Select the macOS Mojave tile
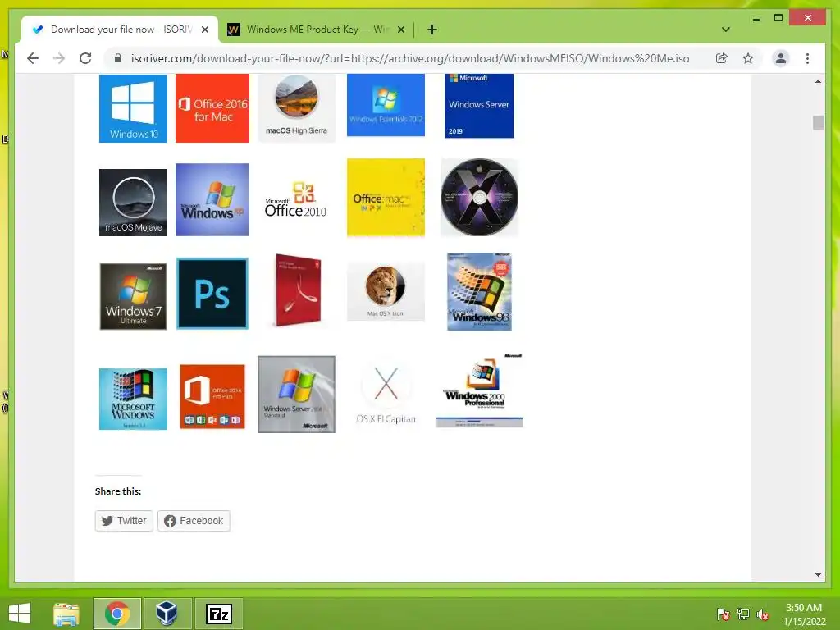 (x=133, y=203)
